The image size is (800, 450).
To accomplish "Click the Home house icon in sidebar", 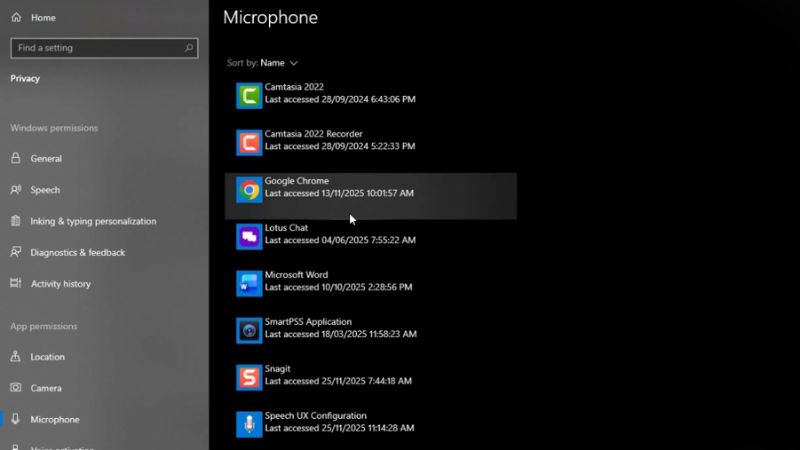I will 16,17.
